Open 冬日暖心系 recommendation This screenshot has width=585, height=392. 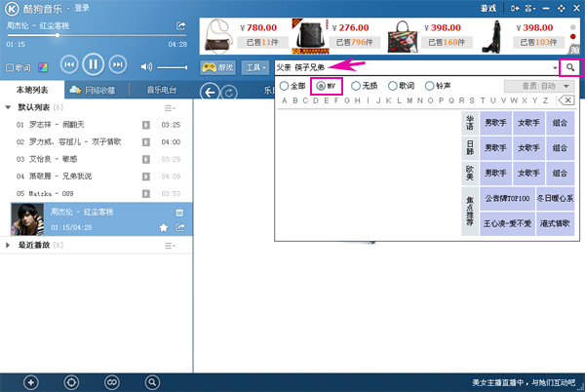click(555, 198)
